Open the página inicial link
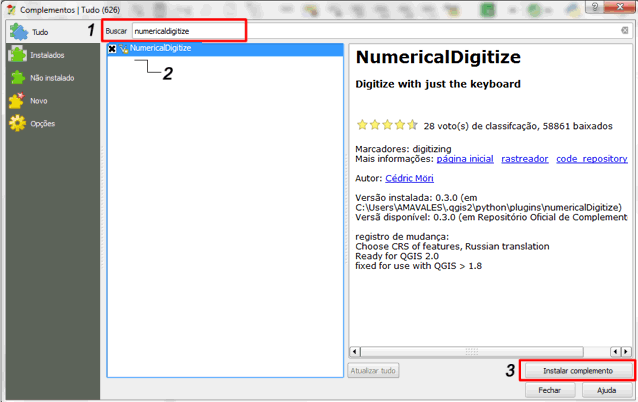The height and width of the screenshot is (402, 638). pyautogui.click(x=465, y=159)
